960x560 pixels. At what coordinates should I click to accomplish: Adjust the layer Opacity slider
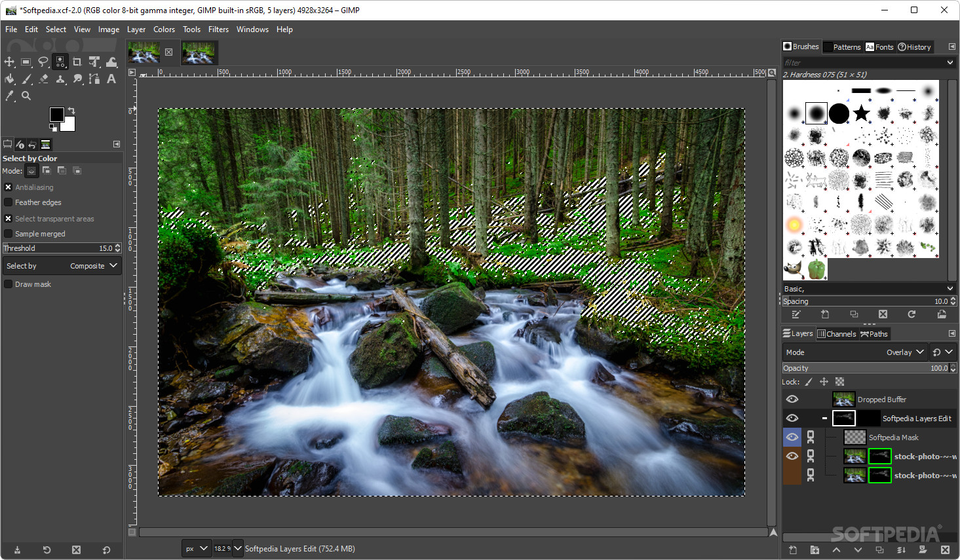point(870,368)
